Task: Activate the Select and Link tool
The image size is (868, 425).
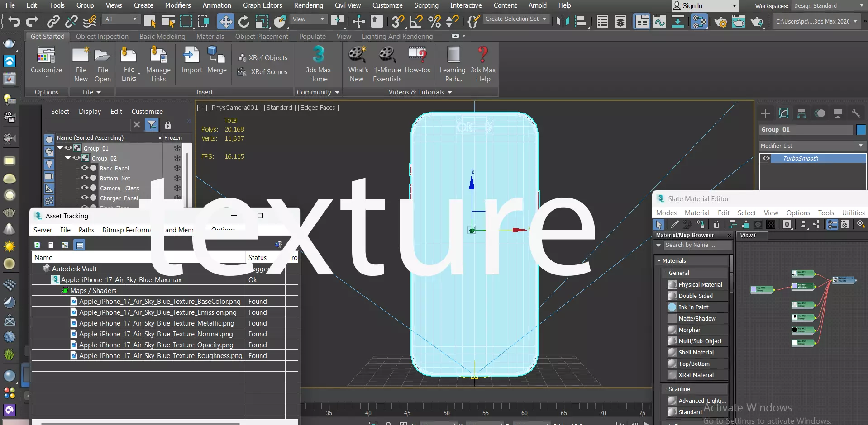Action: pos(53,21)
